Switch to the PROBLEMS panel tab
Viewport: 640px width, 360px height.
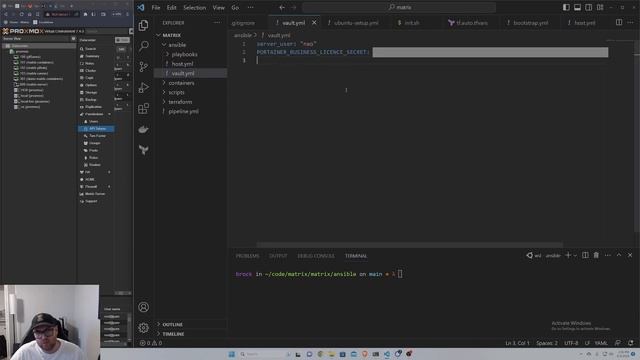point(247,256)
